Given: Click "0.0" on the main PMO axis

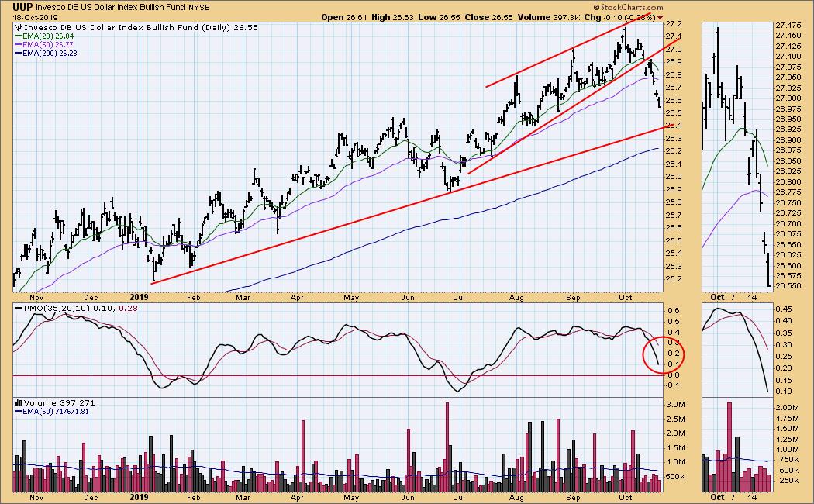Looking at the screenshot, I should tap(674, 375).
